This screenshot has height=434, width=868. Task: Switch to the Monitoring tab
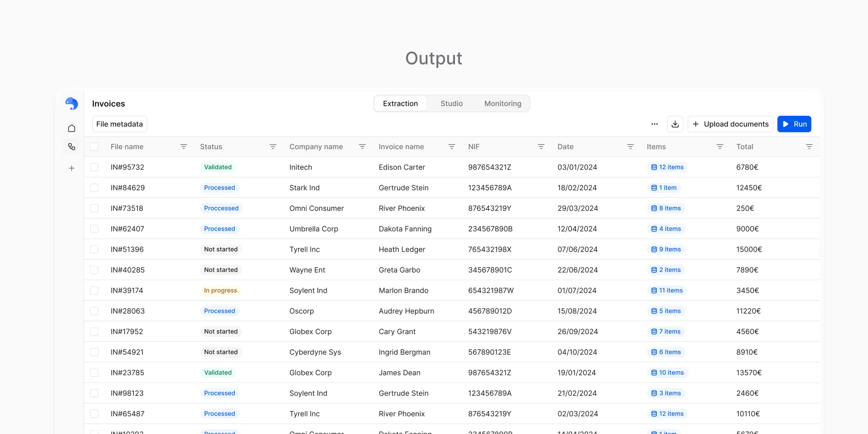coord(503,103)
